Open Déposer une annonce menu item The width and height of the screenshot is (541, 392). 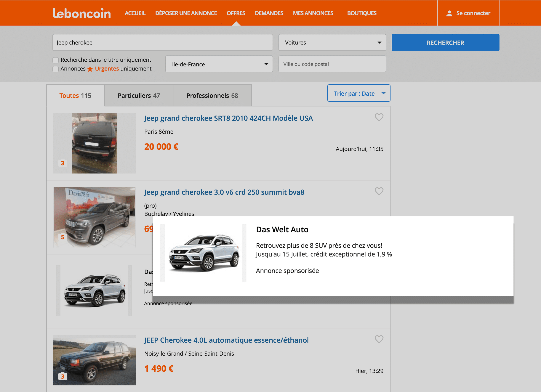click(x=186, y=13)
